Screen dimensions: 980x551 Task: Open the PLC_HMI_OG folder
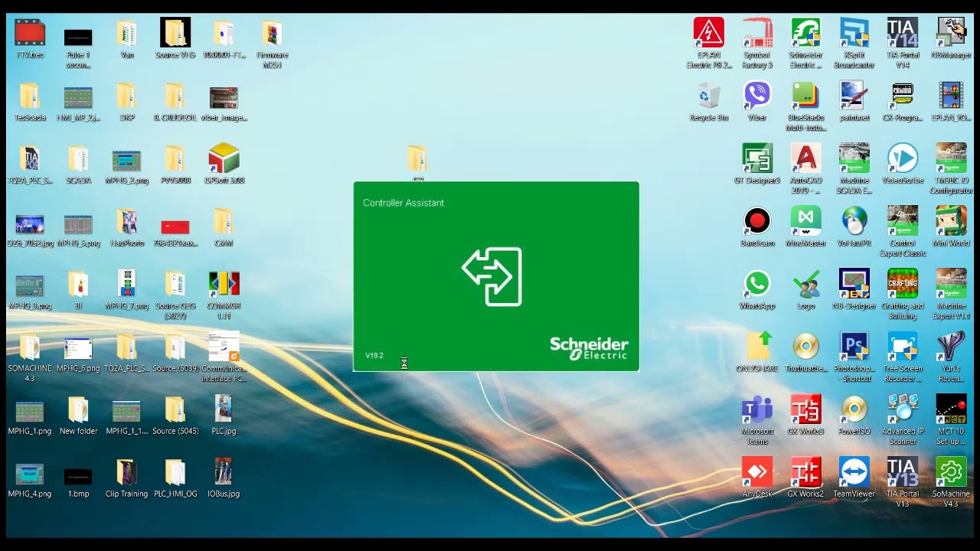pyautogui.click(x=175, y=472)
